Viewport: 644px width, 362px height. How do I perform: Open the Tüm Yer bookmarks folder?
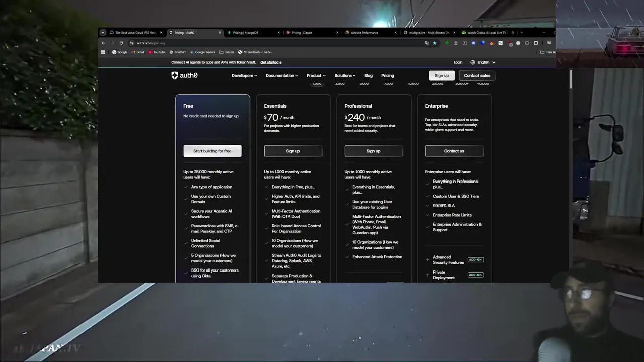[x=548, y=52]
